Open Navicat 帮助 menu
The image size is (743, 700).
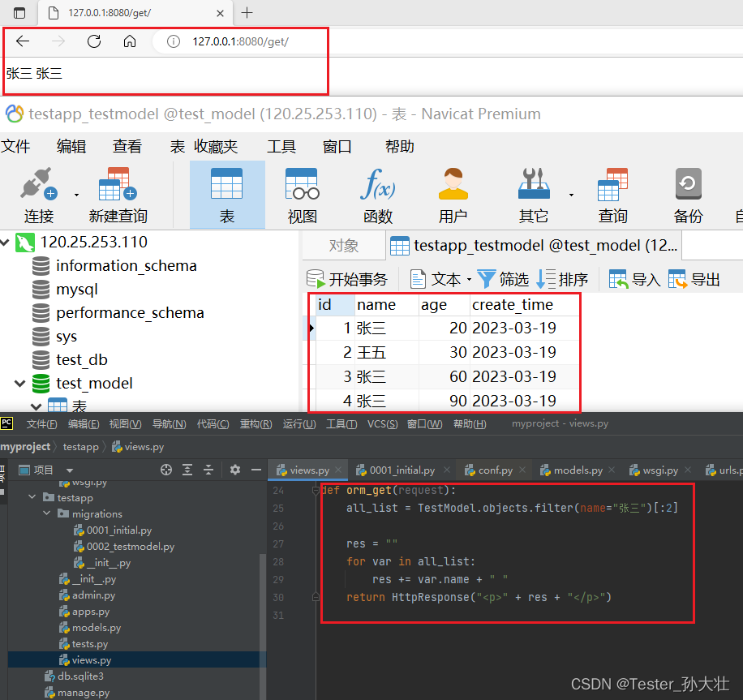pyautogui.click(x=399, y=147)
